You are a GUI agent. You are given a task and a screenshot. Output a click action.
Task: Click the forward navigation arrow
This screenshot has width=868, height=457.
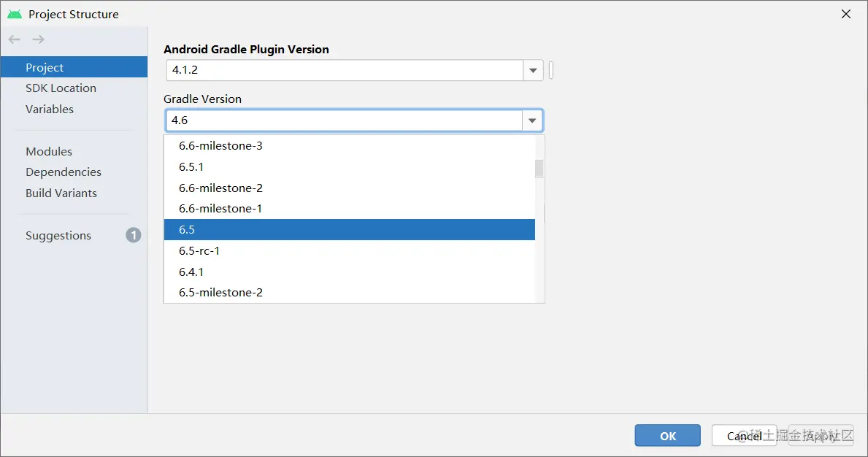38,39
